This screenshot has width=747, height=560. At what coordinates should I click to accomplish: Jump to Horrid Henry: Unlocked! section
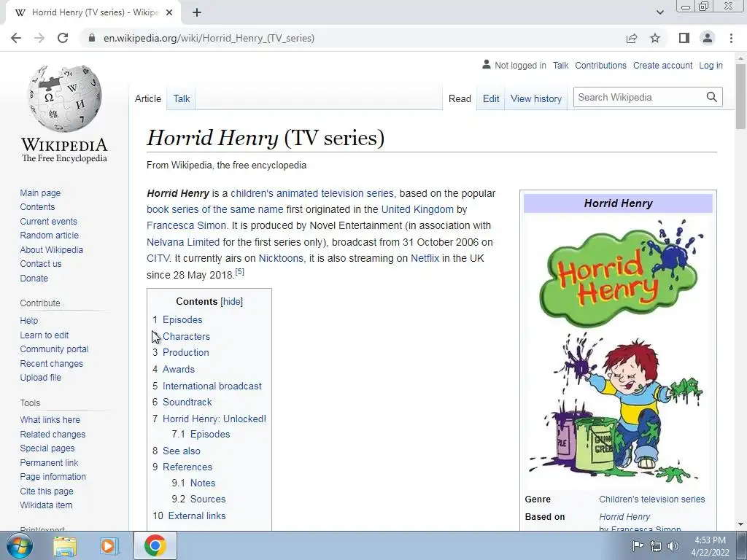(214, 419)
